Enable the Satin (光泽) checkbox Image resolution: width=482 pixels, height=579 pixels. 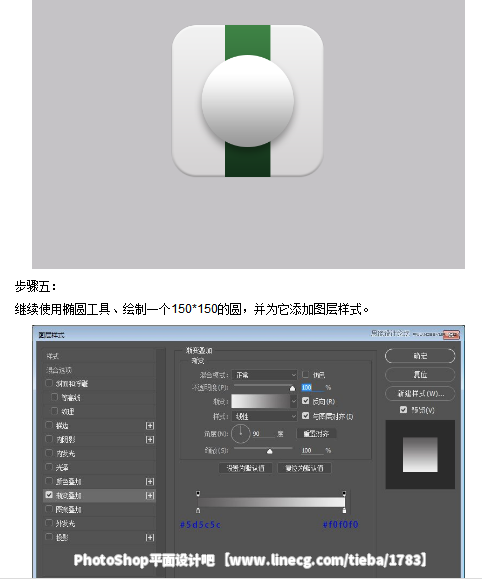pyautogui.click(x=49, y=467)
